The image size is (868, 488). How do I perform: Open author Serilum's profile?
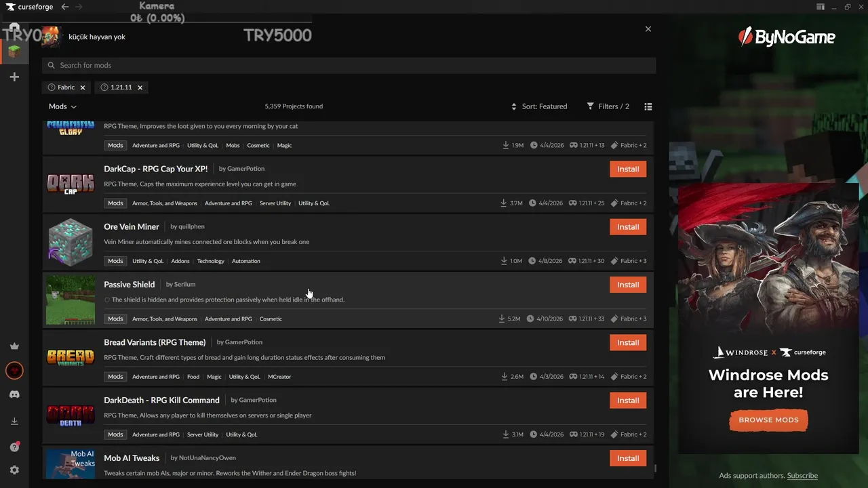(x=184, y=285)
